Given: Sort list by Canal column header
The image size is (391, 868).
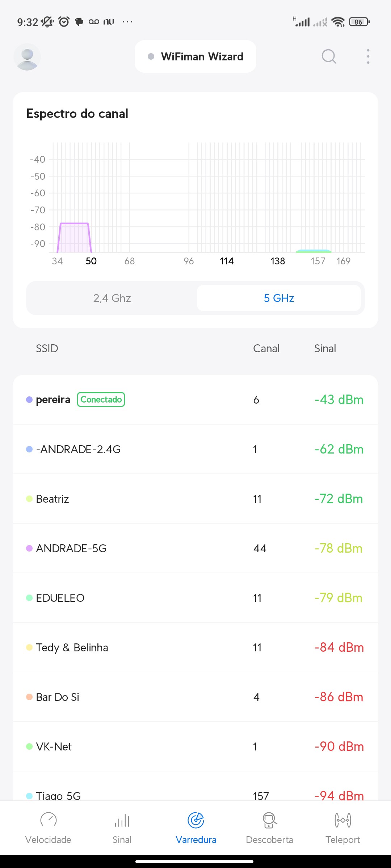Looking at the screenshot, I should pyautogui.click(x=266, y=348).
